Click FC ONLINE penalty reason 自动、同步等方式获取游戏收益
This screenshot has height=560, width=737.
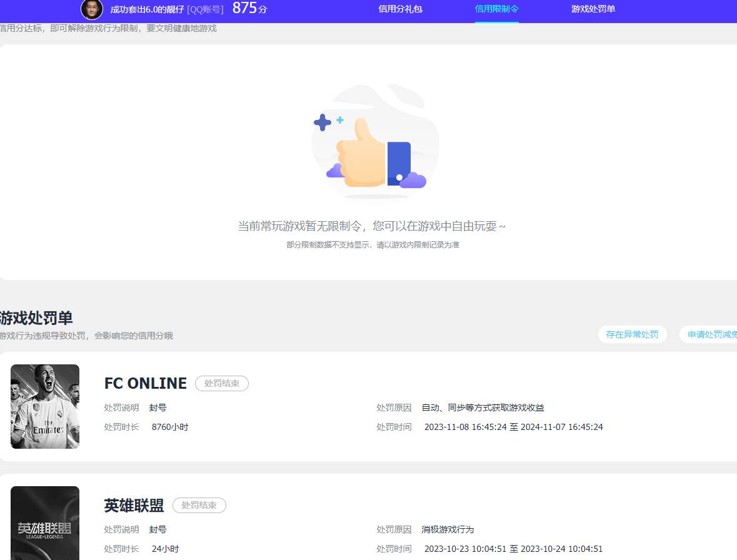click(x=482, y=407)
